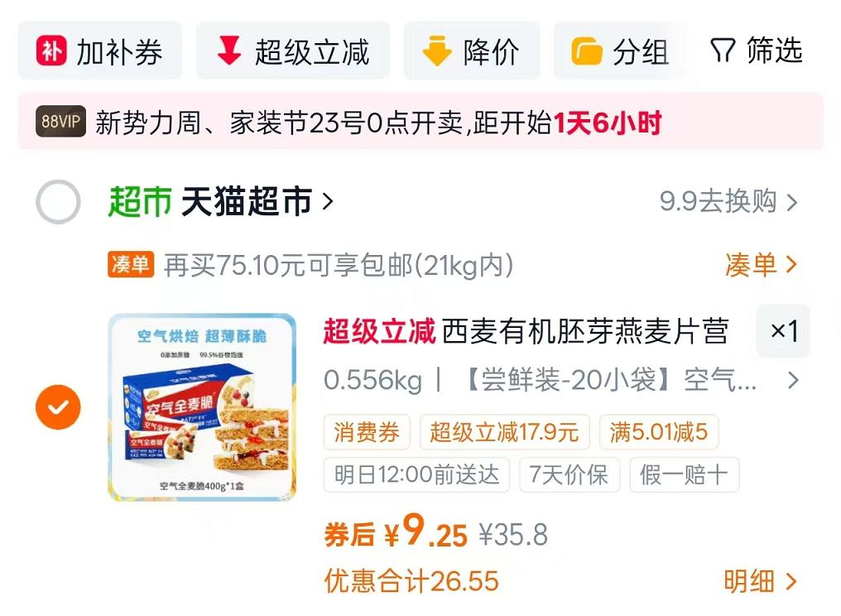Screen dimensions: 841x616
Task: Tap the orange 凑单 badge
Action: click(x=131, y=264)
